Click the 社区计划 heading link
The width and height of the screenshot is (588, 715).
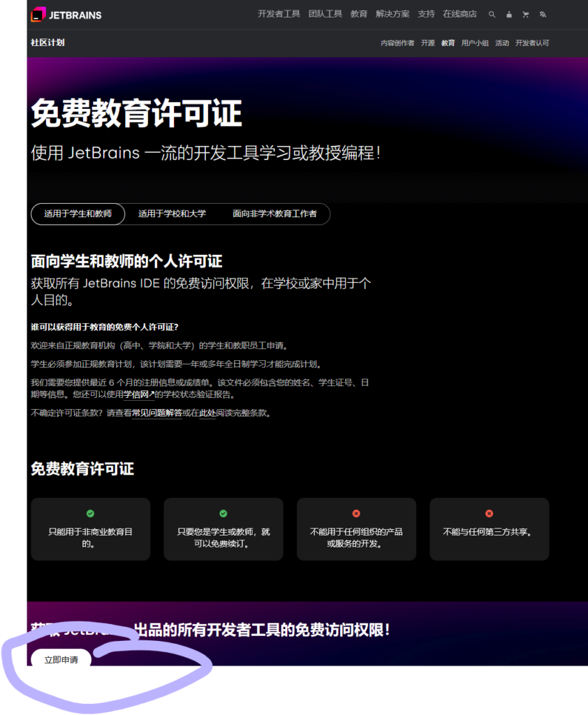coord(47,43)
